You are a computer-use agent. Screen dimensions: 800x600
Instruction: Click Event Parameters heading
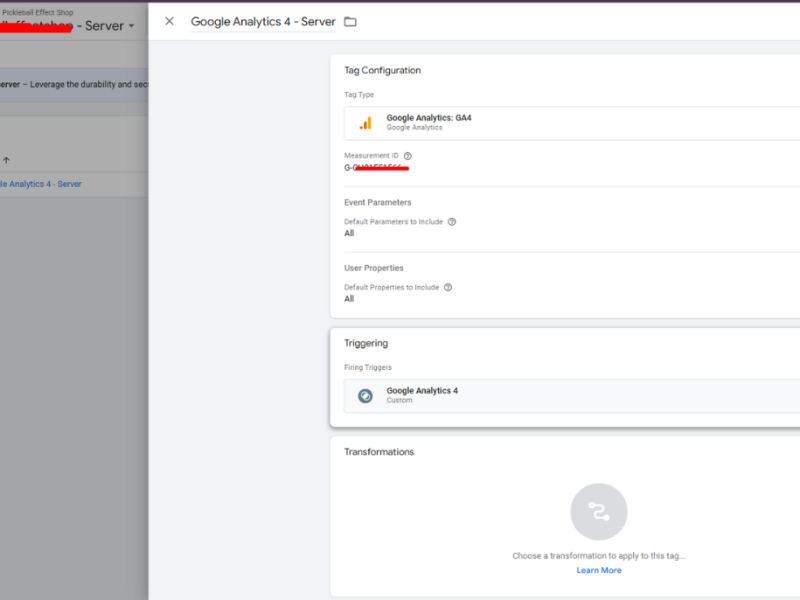coord(378,203)
